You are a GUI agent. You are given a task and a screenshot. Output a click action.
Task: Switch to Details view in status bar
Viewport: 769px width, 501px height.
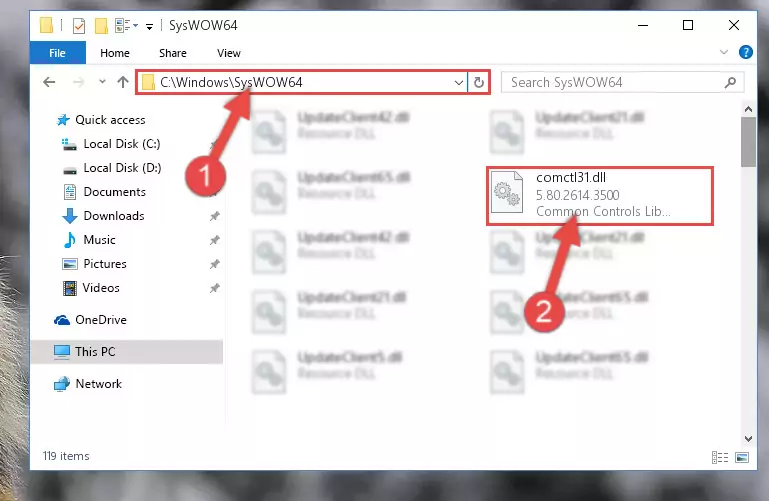719,457
